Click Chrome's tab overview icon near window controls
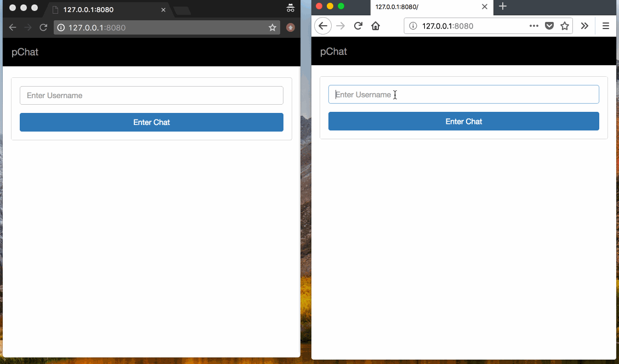 (290, 8)
